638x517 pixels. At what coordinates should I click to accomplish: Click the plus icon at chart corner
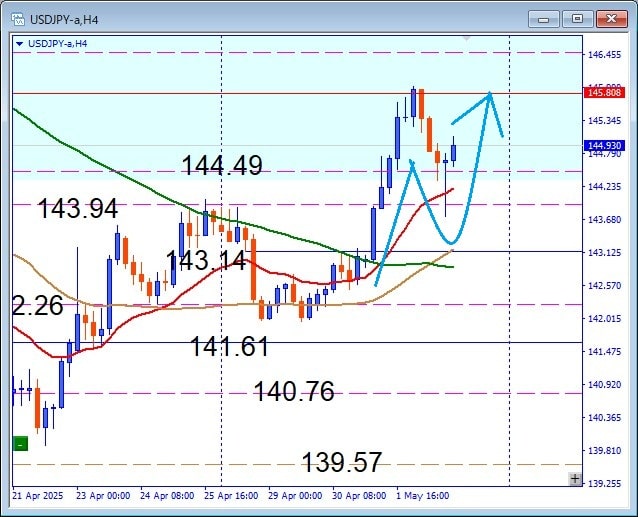click(x=575, y=479)
